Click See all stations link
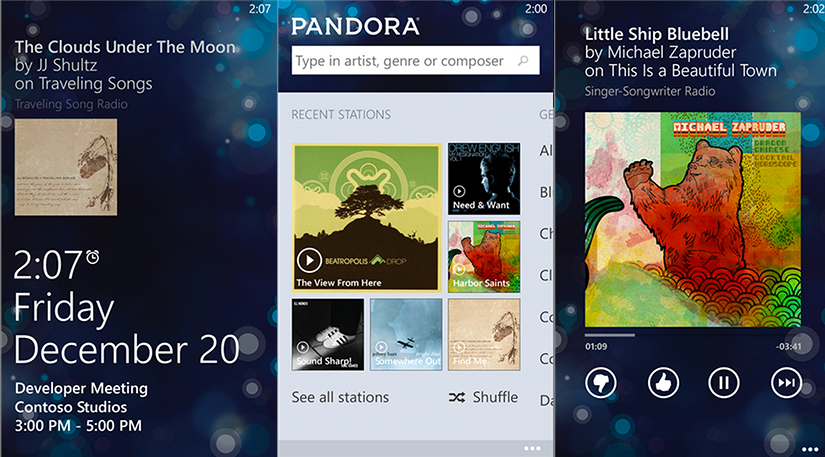Screen dimensions: 825x457 pyautogui.click(x=340, y=397)
